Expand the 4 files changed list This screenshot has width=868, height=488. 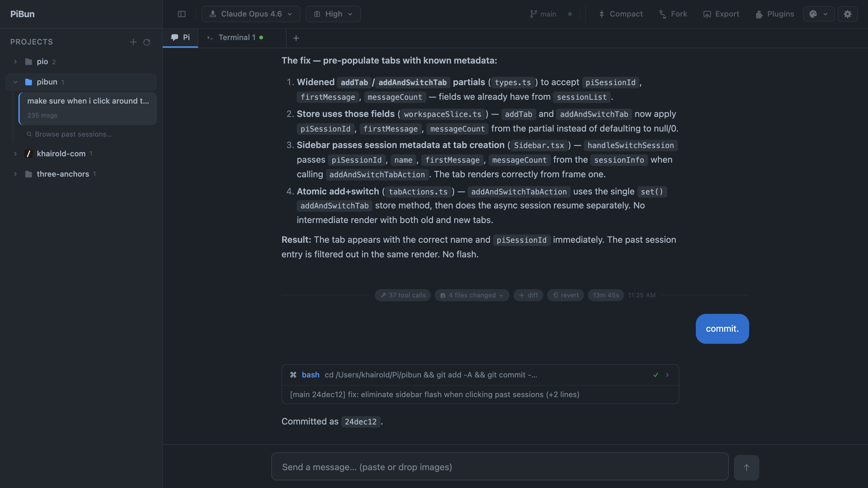[472, 295]
